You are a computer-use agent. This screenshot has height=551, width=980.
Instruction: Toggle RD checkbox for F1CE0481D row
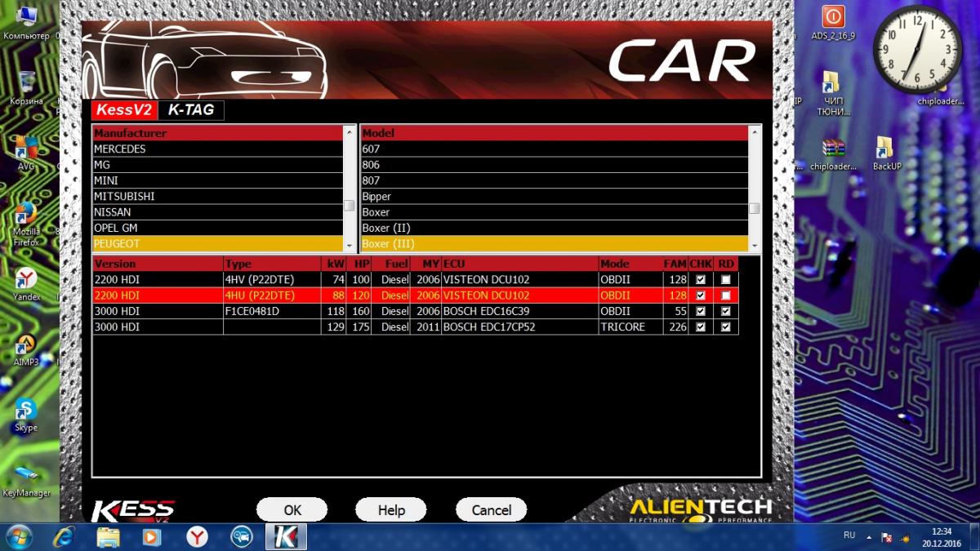tap(726, 311)
